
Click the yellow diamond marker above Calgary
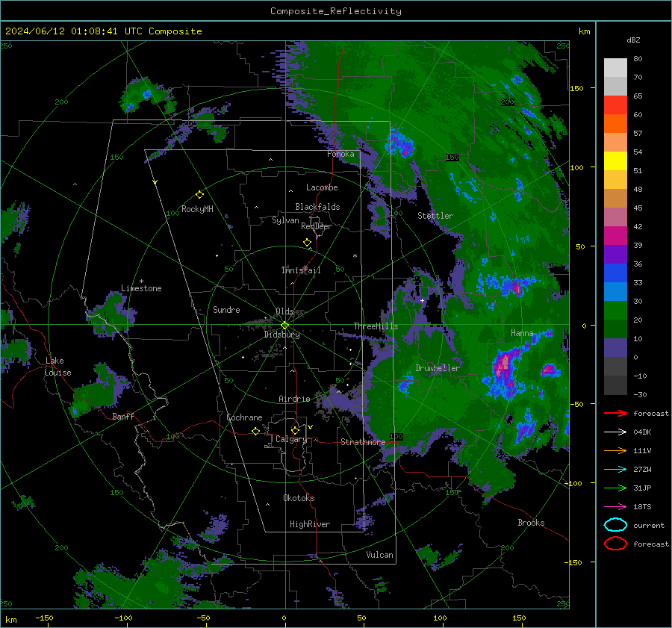(295, 430)
